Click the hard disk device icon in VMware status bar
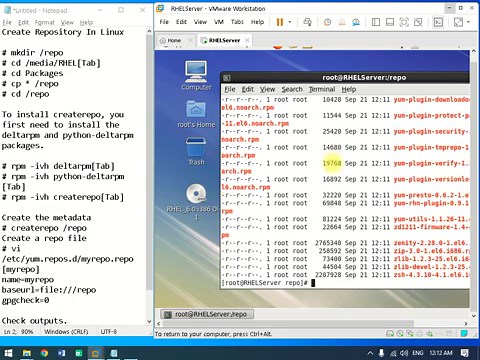Screen dimensions: 480x360 tap(389, 333)
